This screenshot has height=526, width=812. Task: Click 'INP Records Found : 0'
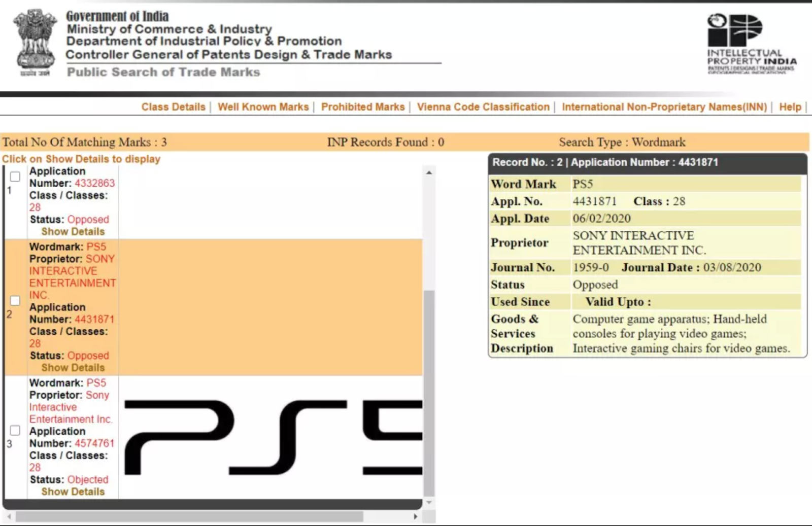[x=386, y=142]
